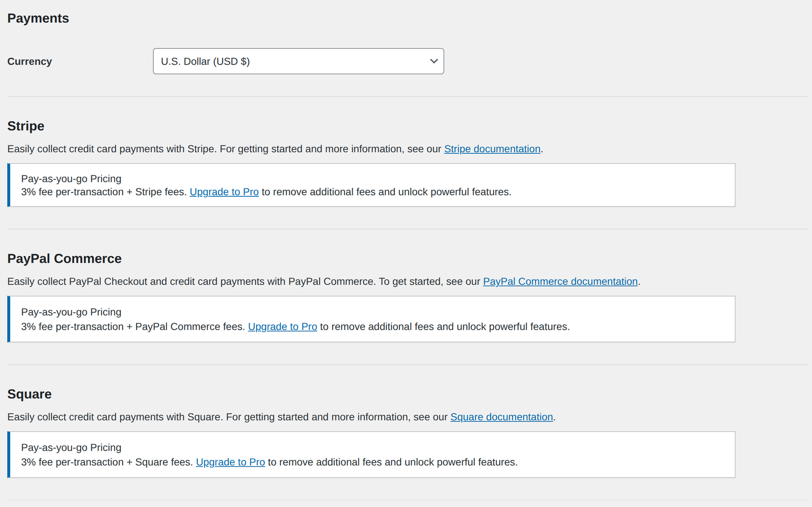Click the Currency field label
This screenshot has width=812, height=507.
coord(29,61)
